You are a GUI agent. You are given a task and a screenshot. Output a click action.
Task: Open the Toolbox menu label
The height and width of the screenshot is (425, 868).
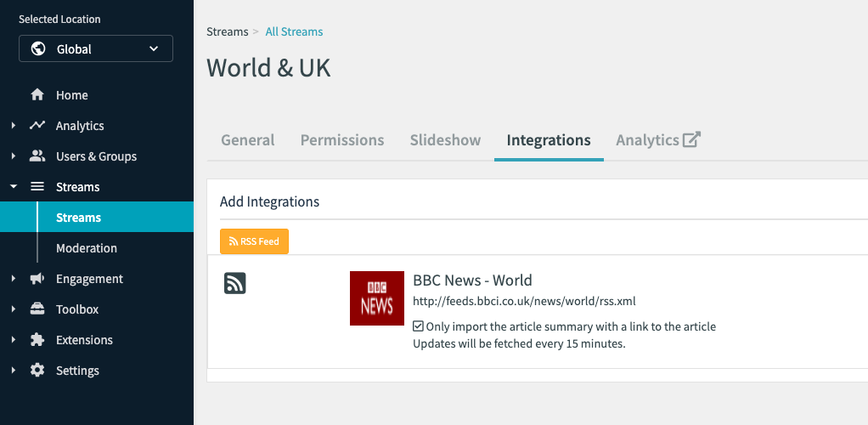tap(77, 309)
